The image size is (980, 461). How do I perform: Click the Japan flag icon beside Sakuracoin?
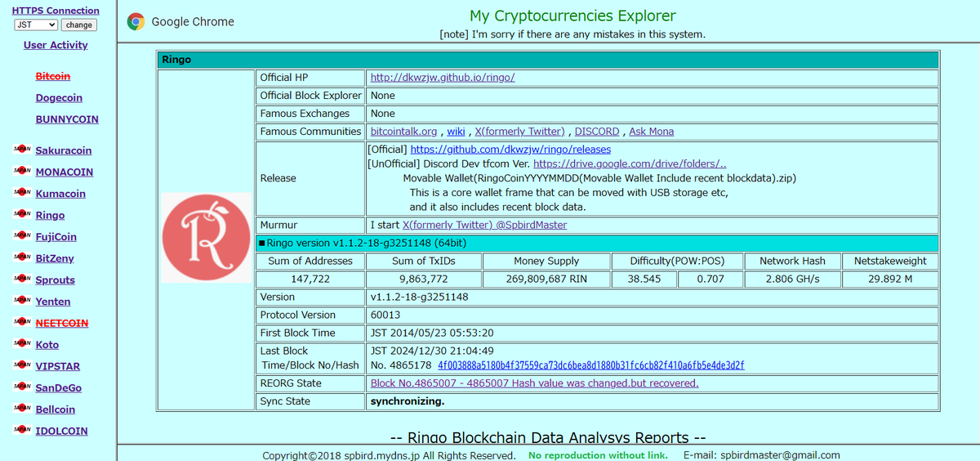pos(22,150)
